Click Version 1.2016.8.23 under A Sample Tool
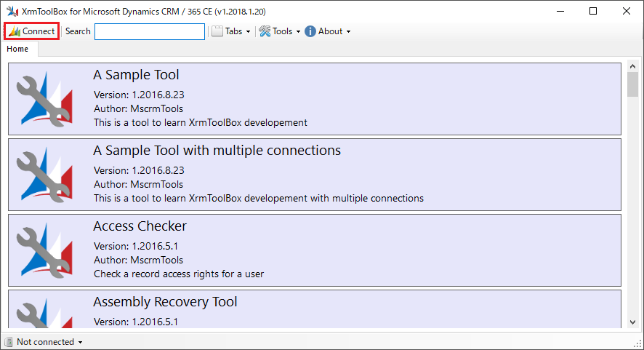The width and height of the screenshot is (644, 350). coord(139,95)
